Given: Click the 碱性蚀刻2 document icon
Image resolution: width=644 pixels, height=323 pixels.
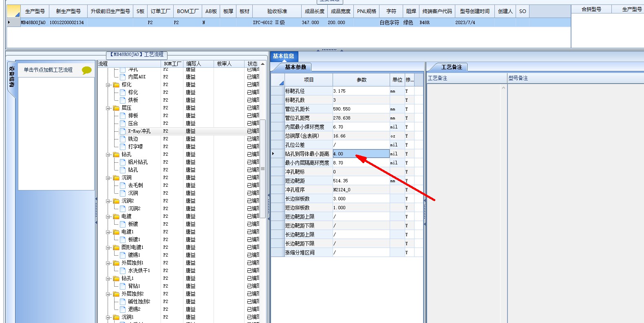Looking at the screenshot, I should pyautogui.click(x=123, y=301).
